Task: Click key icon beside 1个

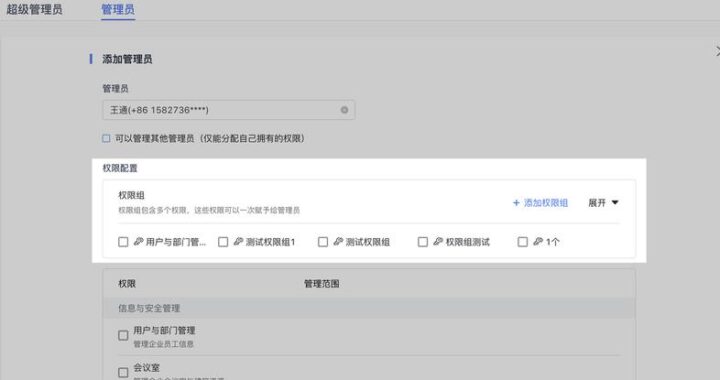Action: pyautogui.click(x=538, y=241)
